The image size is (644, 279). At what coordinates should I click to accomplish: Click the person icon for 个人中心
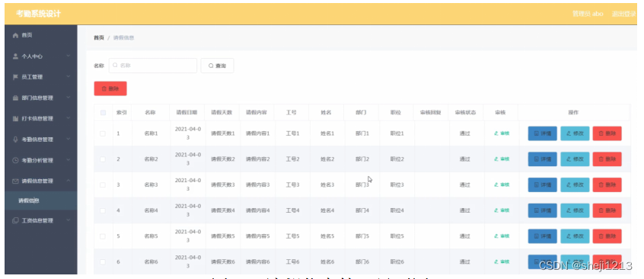pyautogui.click(x=16, y=56)
